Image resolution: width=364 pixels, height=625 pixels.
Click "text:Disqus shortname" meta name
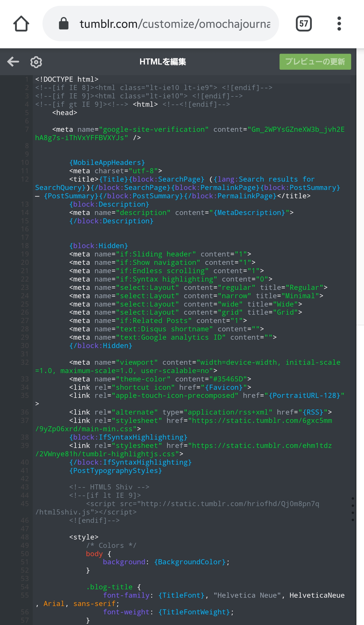164,329
